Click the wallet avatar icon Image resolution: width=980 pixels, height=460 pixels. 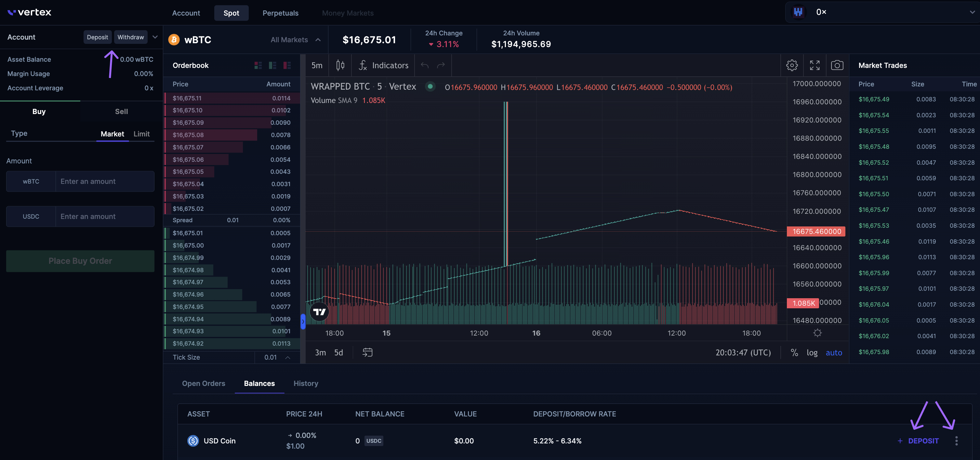coord(798,12)
